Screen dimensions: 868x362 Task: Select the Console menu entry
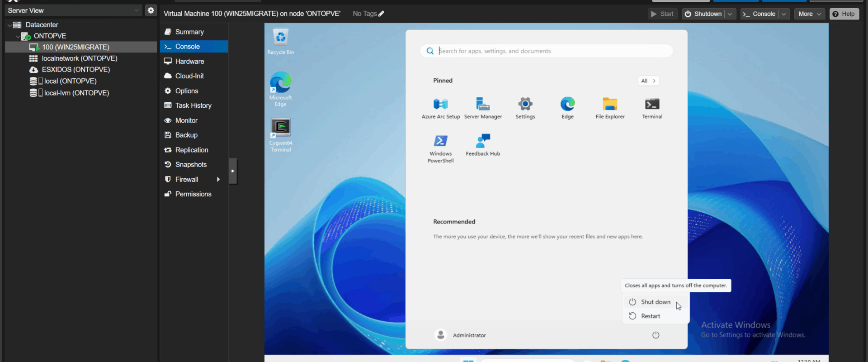pos(194,47)
